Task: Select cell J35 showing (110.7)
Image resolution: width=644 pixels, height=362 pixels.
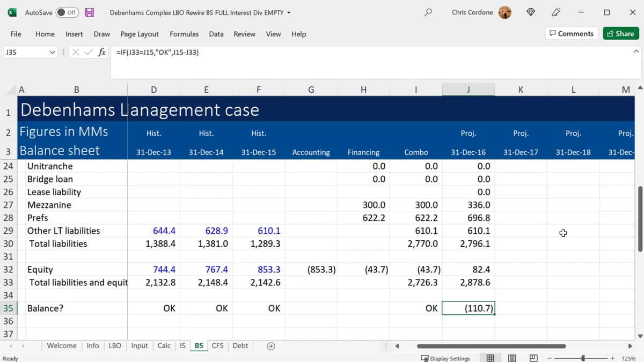Action: tap(469, 308)
